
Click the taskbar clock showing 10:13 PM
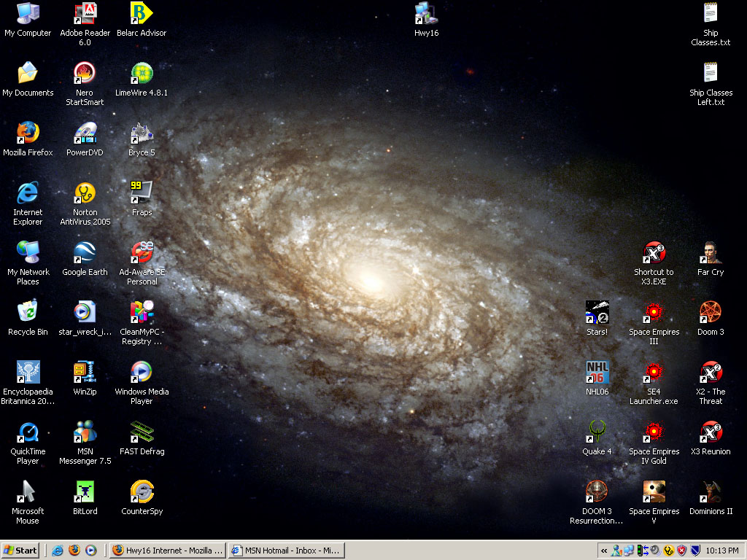click(x=722, y=551)
